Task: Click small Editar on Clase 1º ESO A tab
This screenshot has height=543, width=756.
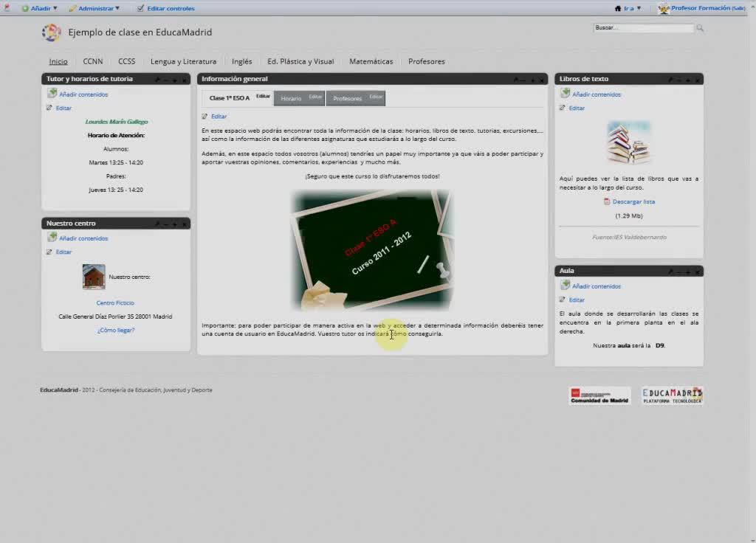Action: pyautogui.click(x=263, y=96)
